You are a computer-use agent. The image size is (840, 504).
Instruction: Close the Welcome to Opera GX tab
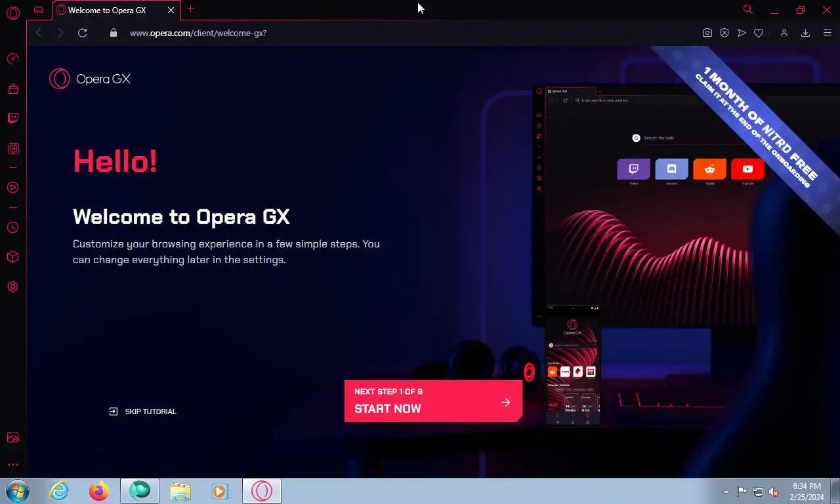point(171,10)
